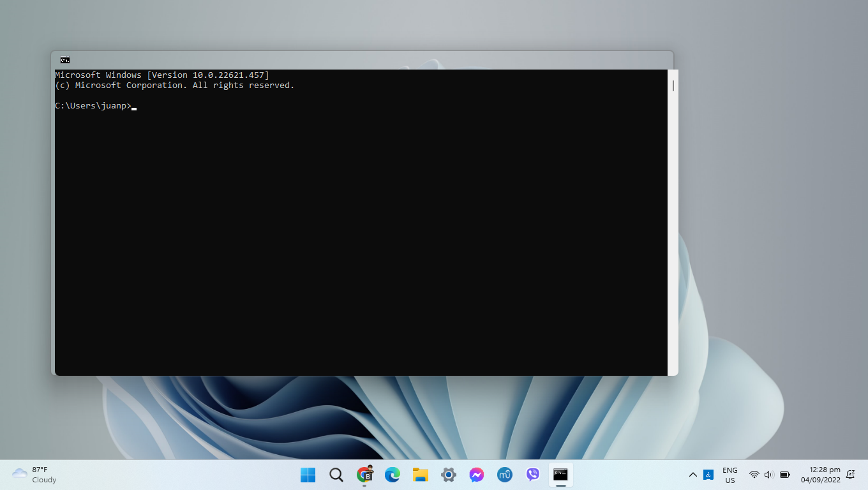Open Windows Settings via the gear icon
Viewport: 868px width, 490px height.
click(449, 475)
